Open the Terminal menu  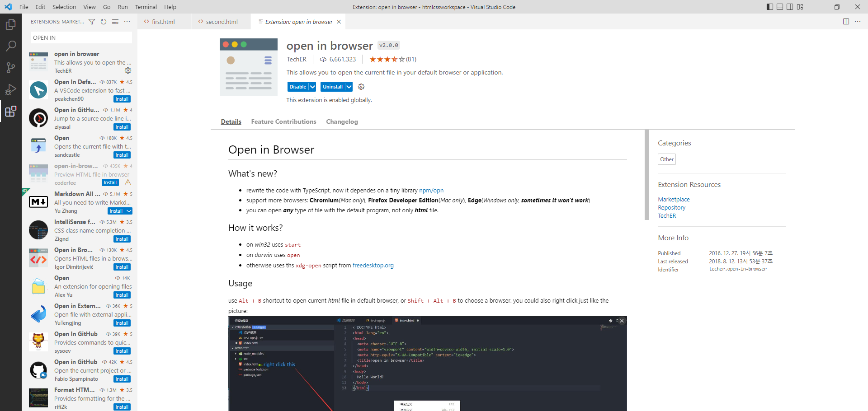[146, 7]
